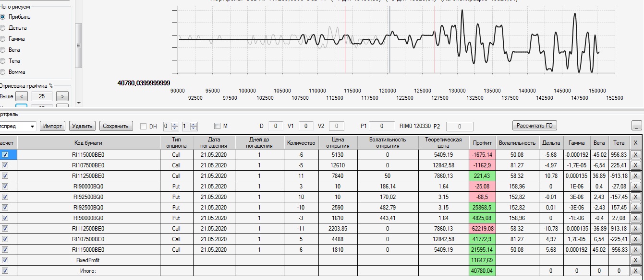This screenshot has width=644, height=280.
Task: Remove row with profit -68,5 via X
Action: click(635, 197)
